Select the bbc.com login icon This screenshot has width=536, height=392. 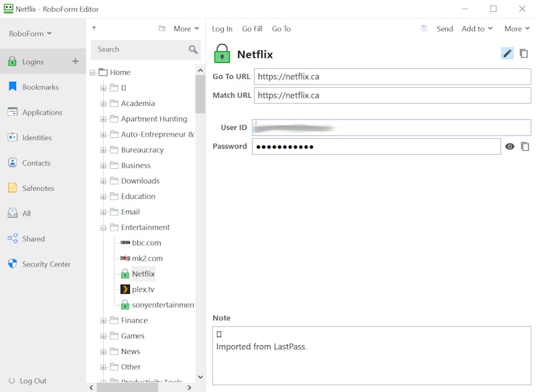(125, 243)
